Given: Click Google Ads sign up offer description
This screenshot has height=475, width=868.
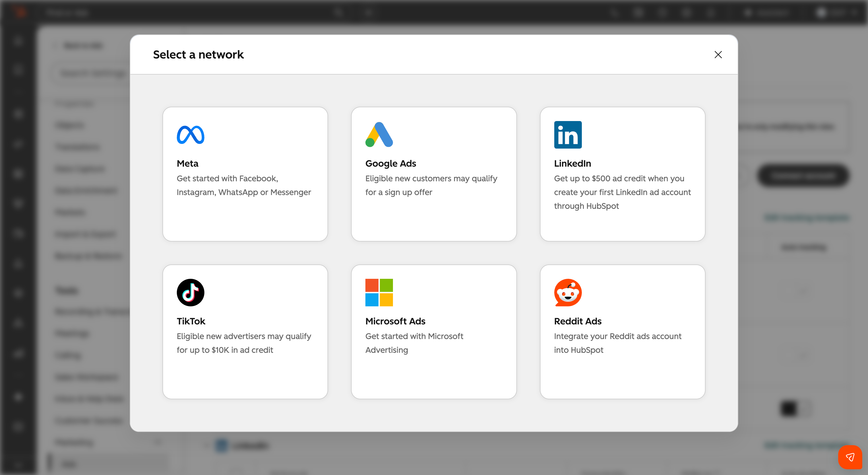Looking at the screenshot, I should 431,185.
